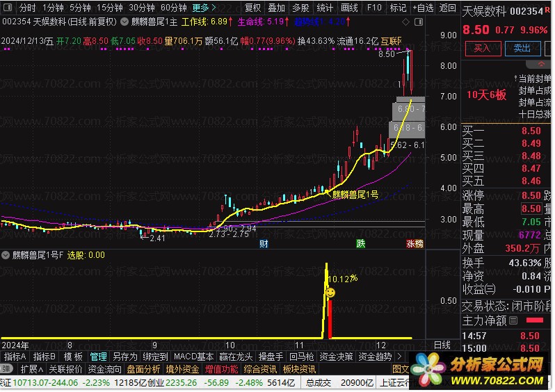The height and width of the screenshot is (392, 555).
Task: Add stock via +自选 button
Action: click(x=423, y=8)
